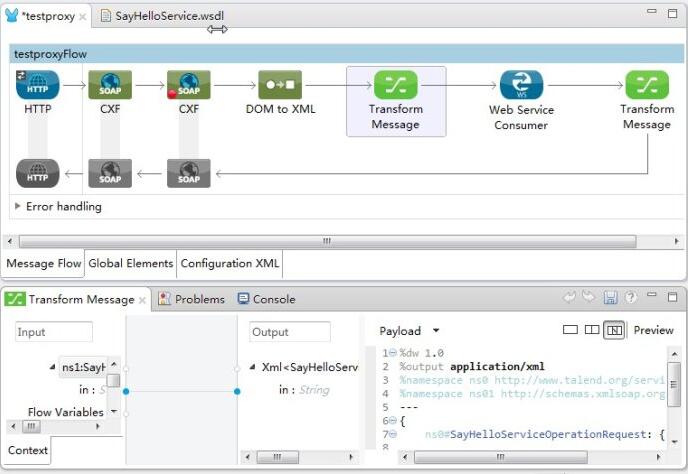Viewport: 689px width, 474px height.
Task: Select the highlighted Transform Message node
Action: pyautogui.click(x=395, y=86)
